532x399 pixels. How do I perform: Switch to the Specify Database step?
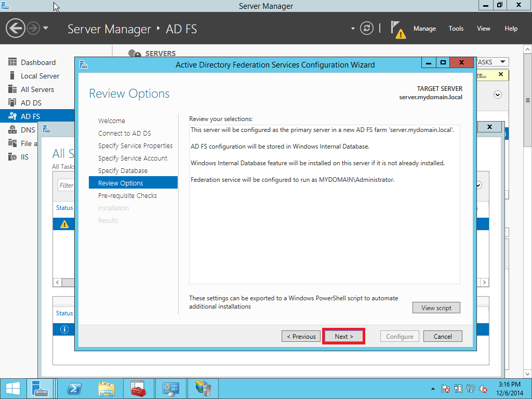[118, 170]
